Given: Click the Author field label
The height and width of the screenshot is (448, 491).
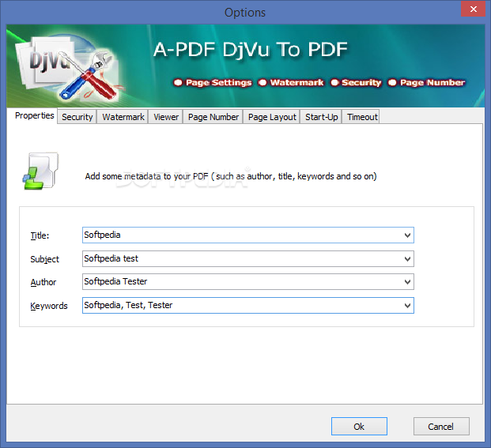Looking at the screenshot, I should click(x=43, y=282).
